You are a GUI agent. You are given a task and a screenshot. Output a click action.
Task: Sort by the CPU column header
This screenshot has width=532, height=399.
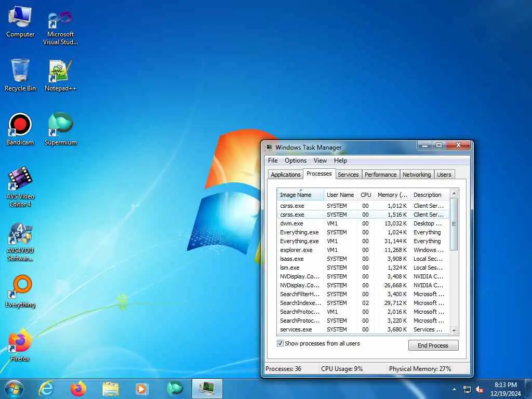[366, 195]
